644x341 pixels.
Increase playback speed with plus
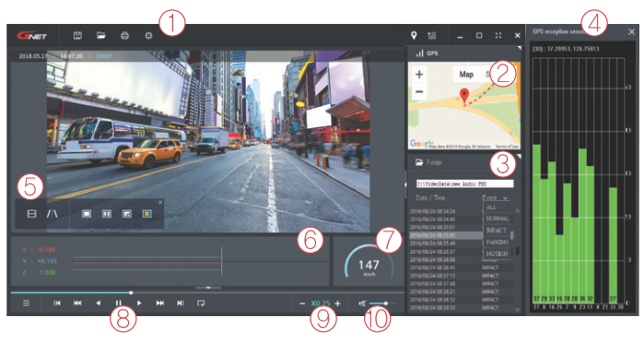pyautogui.click(x=337, y=303)
